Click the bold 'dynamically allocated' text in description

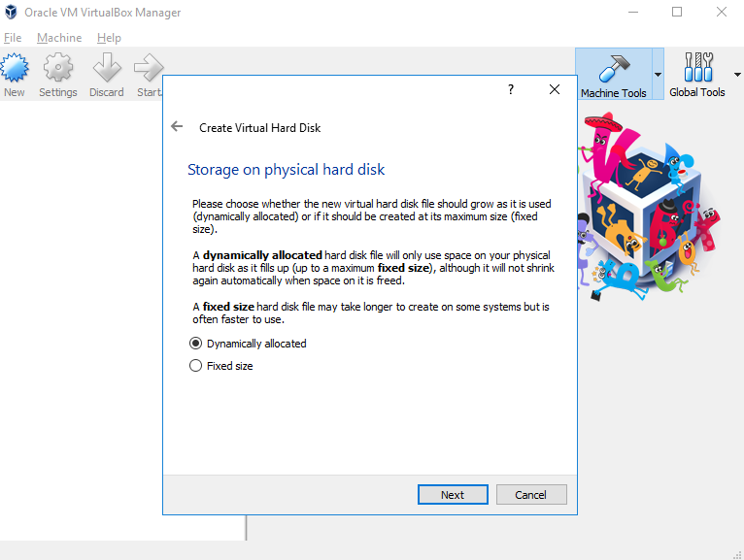pos(262,255)
